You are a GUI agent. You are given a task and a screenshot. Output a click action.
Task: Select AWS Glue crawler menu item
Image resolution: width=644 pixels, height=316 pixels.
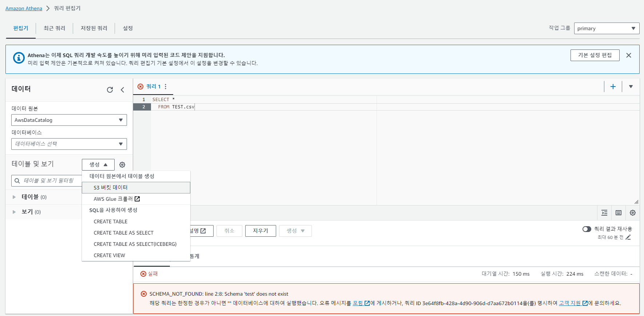[136, 199]
